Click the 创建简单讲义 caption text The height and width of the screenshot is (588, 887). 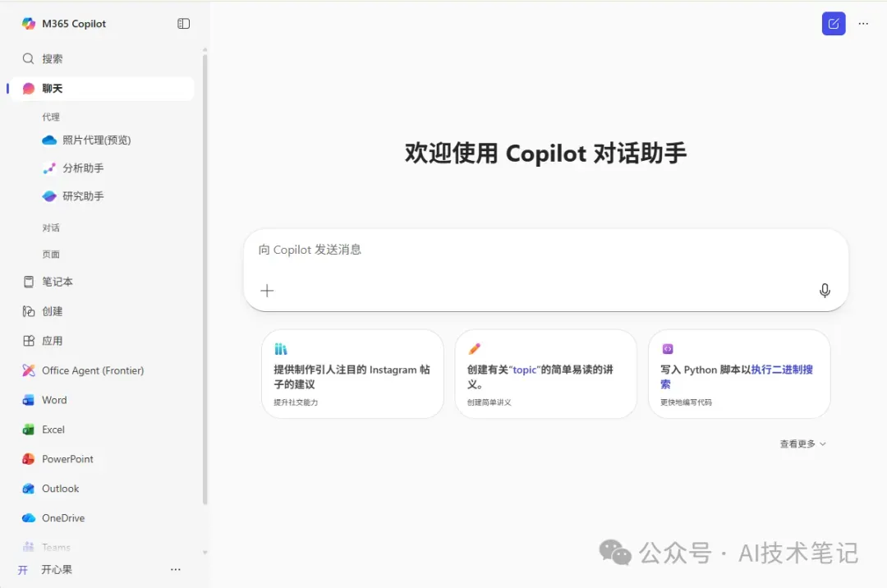click(489, 402)
